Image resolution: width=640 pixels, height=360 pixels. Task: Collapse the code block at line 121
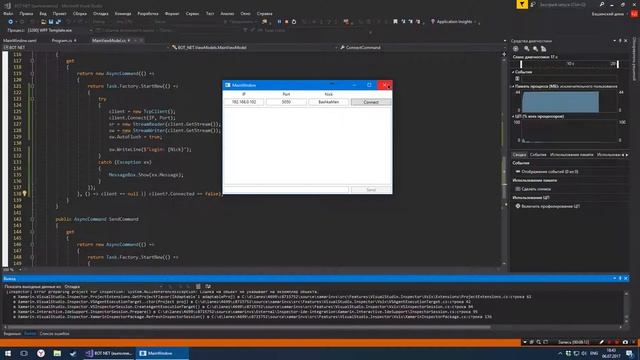pyautogui.click(x=32, y=86)
